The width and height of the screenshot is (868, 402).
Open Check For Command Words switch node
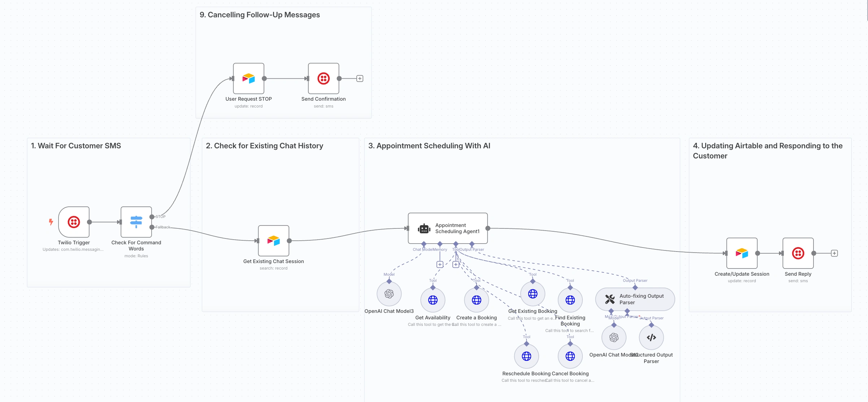click(x=136, y=222)
